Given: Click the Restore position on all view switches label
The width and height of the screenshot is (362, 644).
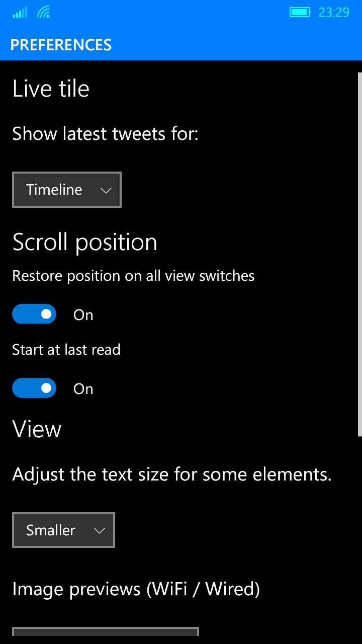Looking at the screenshot, I should (x=133, y=276).
